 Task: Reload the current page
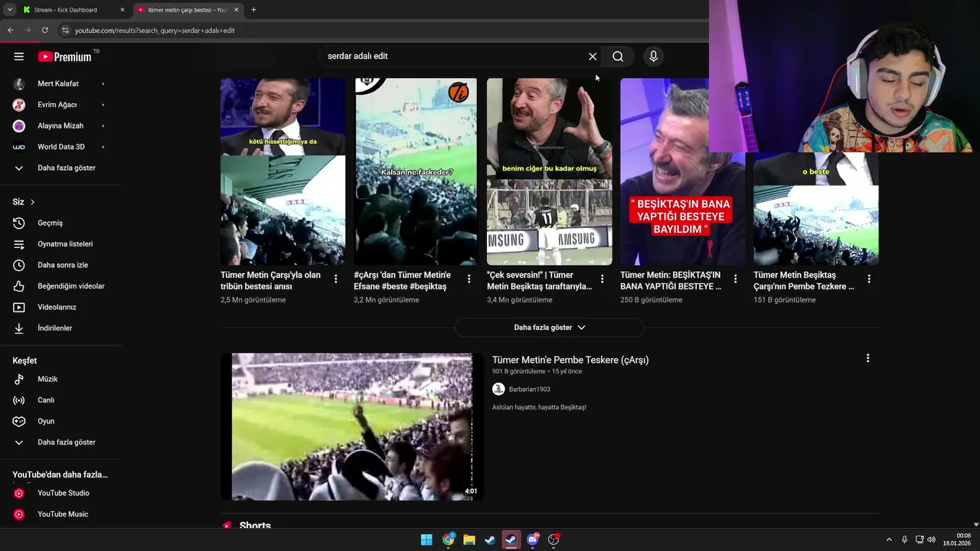[x=45, y=31]
